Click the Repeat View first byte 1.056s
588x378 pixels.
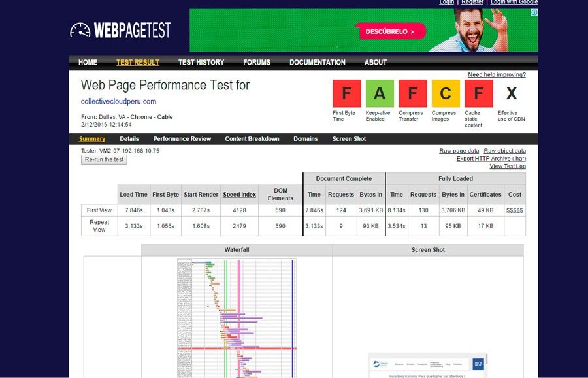[x=165, y=226]
